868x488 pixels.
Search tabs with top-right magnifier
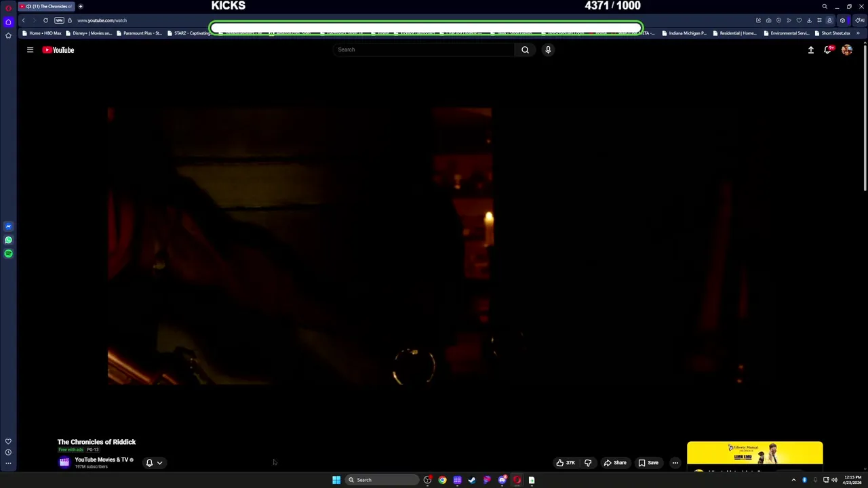click(825, 6)
